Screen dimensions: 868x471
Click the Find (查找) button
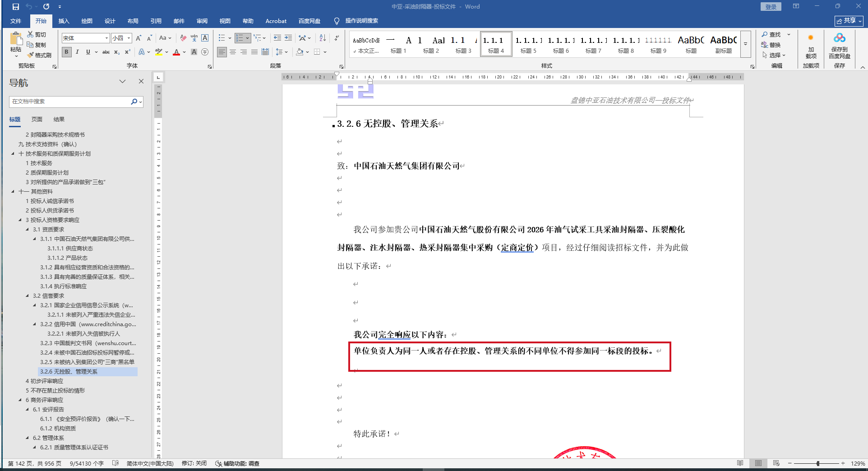[x=771, y=34]
